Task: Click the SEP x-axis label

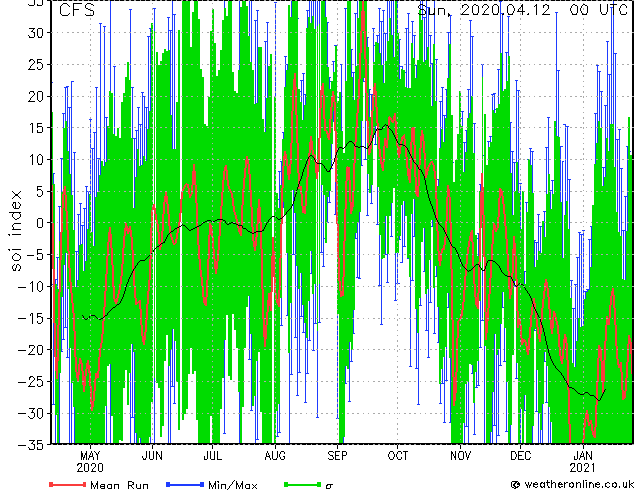Action: 337,456
